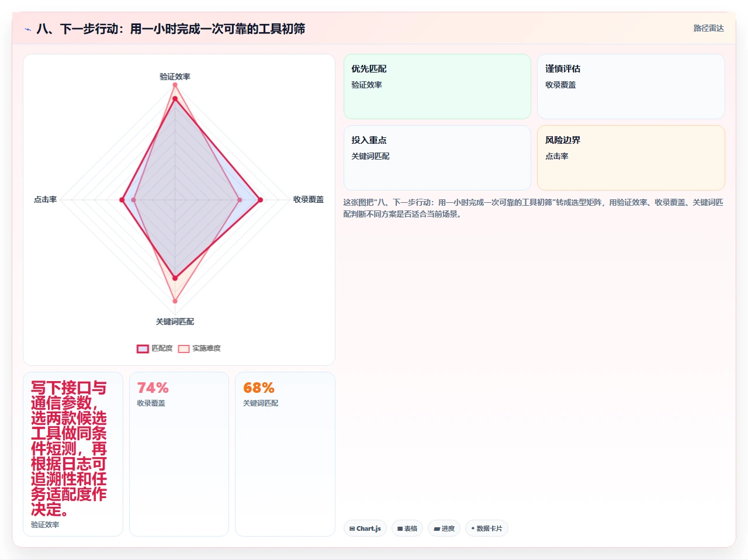Select the 匹配度 data point on 收录覆盖 axis
The width and height of the screenshot is (748, 560).
coord(260,200)
